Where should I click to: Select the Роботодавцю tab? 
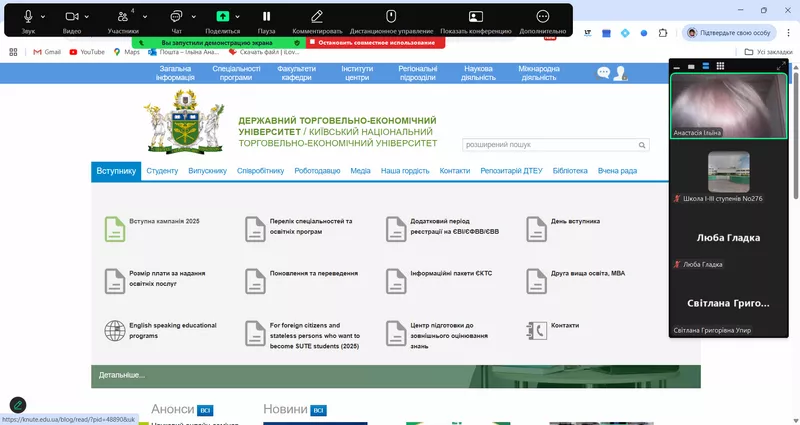317,171
